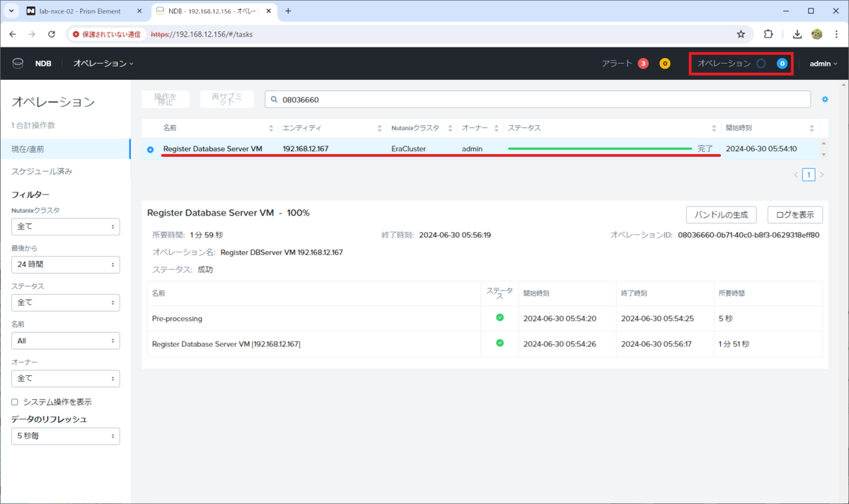Click バンドルの生成 button

pyautogui.click(x=722, y=214)
